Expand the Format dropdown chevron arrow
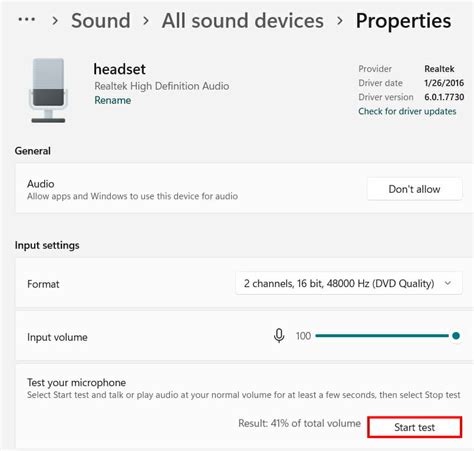 tap(448, 283)
